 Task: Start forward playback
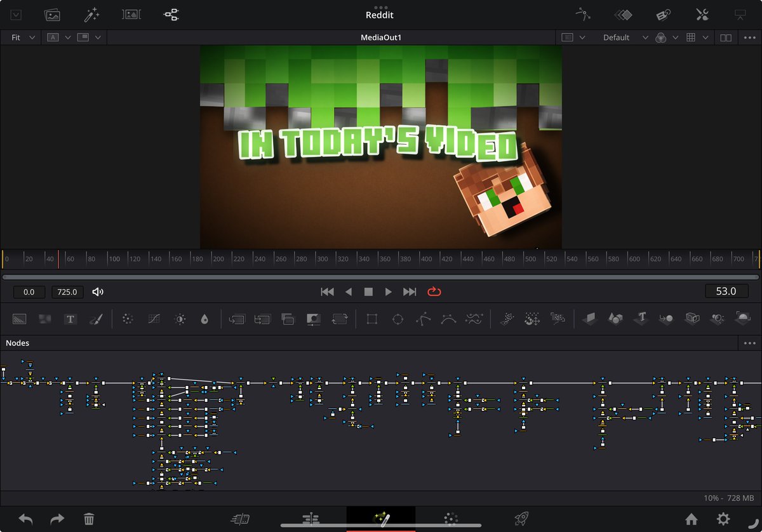pos(389,292)
